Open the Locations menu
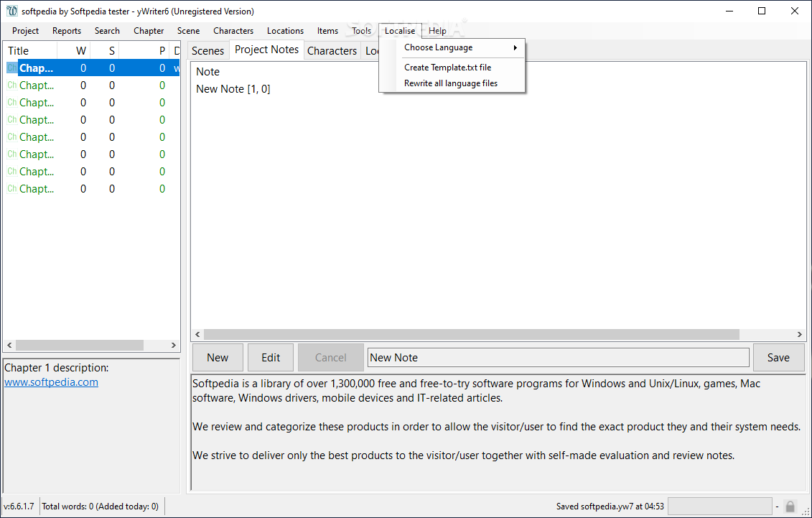This screenshot has height=518, width=812. point(285,31)
